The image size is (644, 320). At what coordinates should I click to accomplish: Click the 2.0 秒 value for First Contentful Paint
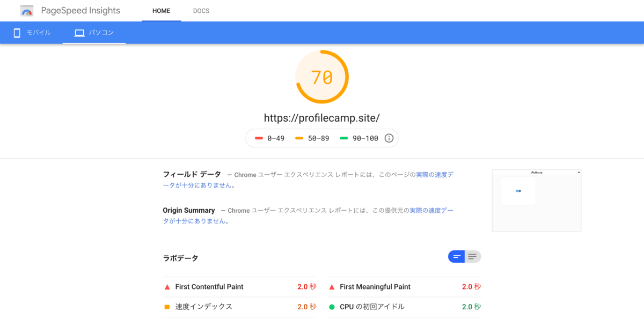pyautogui.click(x=307, y=287)
